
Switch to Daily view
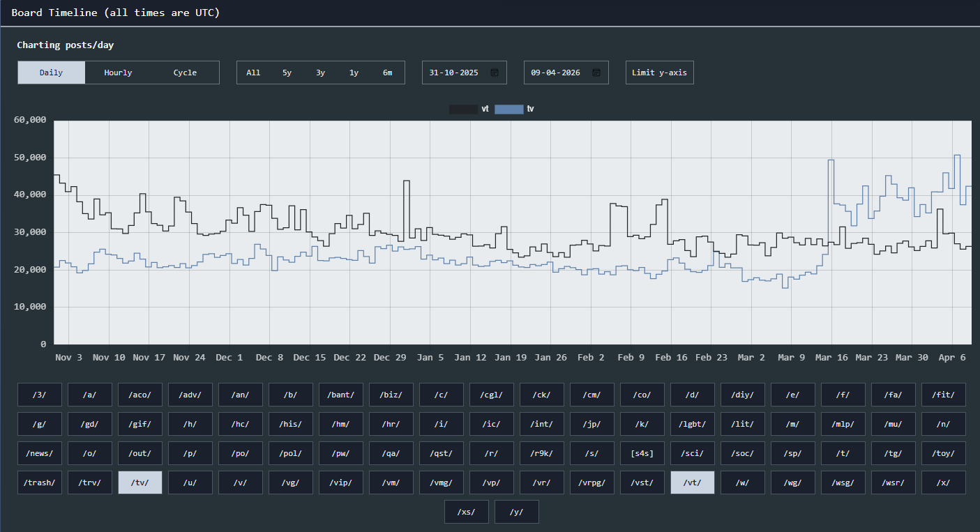pyautogui.click(x=52, y=73)
